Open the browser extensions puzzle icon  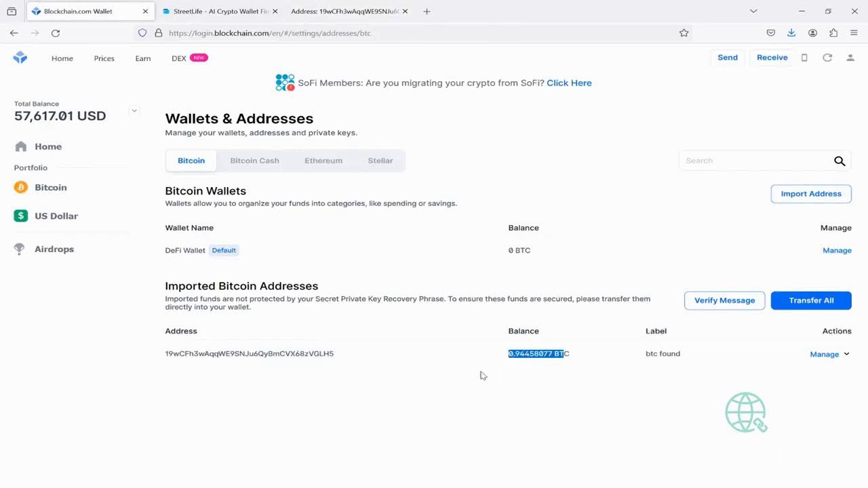(833, 33)
